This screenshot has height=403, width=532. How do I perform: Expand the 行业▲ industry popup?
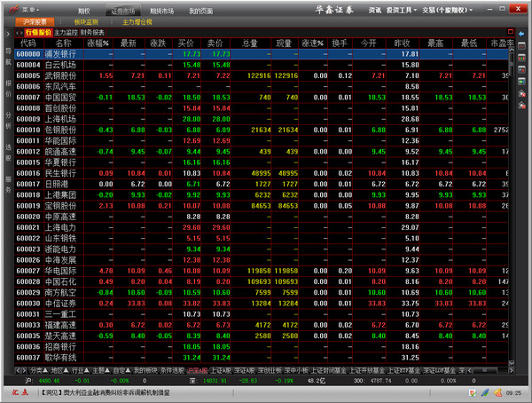pos(81,370)
